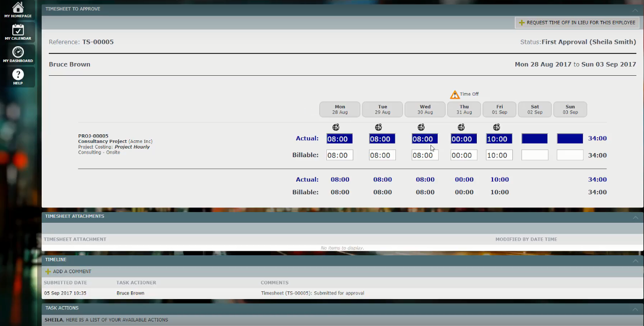Click the Project Hourly costing text
Screen dimensions: 644x326
tap(132, 147)
